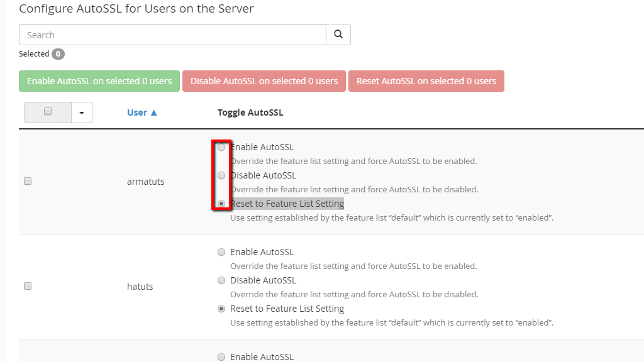Disable AutoSSL for the armatuts user
The width and height of the screenshot is (644, 362).
pyautogui.click(x=221, y=175)
